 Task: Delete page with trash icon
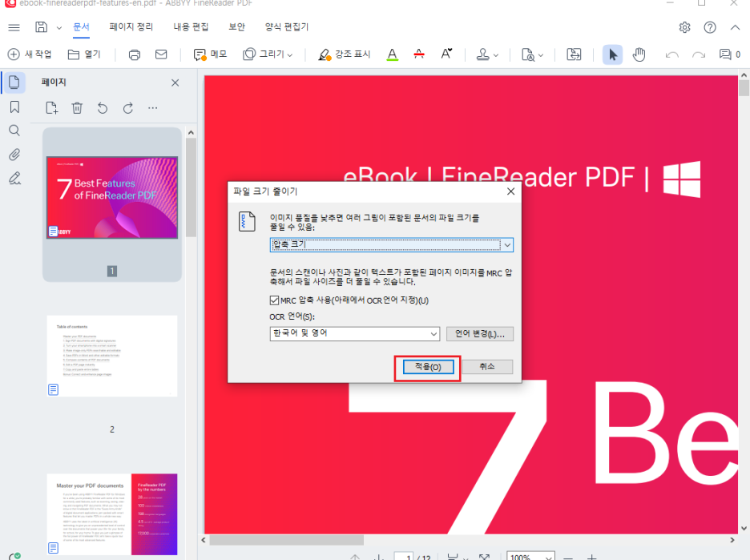point(77,108)
